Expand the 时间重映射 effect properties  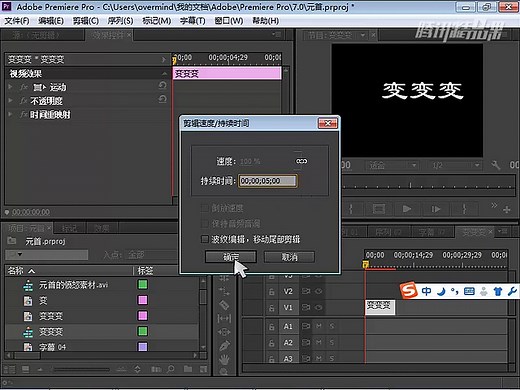click(10, 114)
